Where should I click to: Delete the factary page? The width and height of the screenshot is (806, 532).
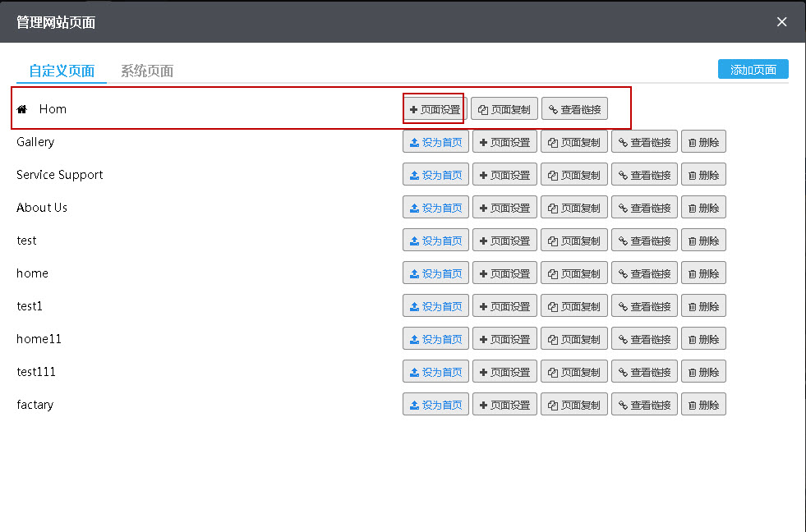703,405
